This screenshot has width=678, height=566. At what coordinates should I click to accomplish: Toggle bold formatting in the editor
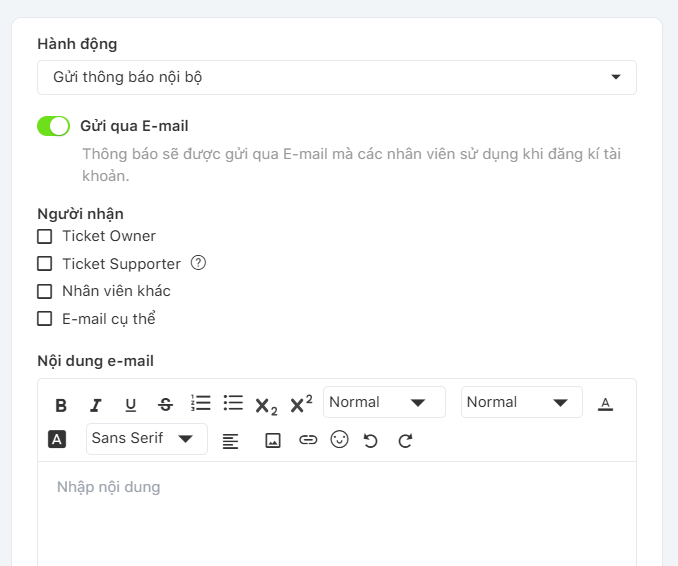tap(61, 405)
